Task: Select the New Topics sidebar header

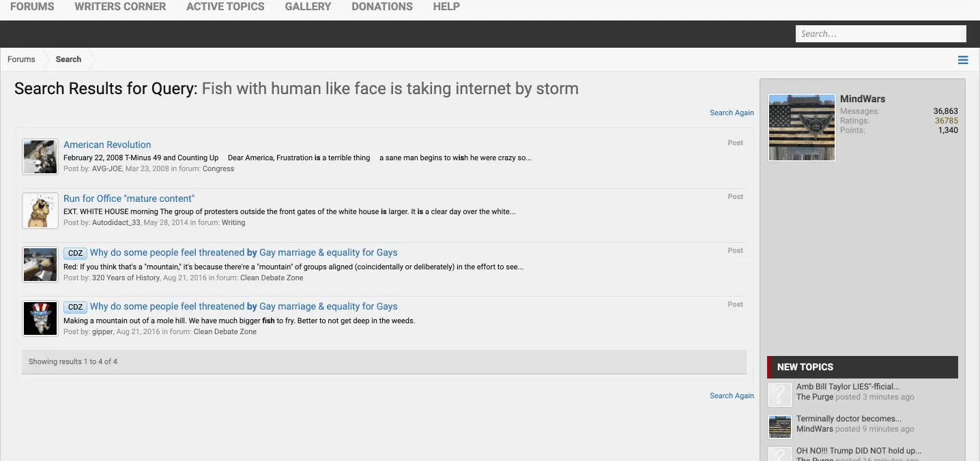Action: [863, 367]
